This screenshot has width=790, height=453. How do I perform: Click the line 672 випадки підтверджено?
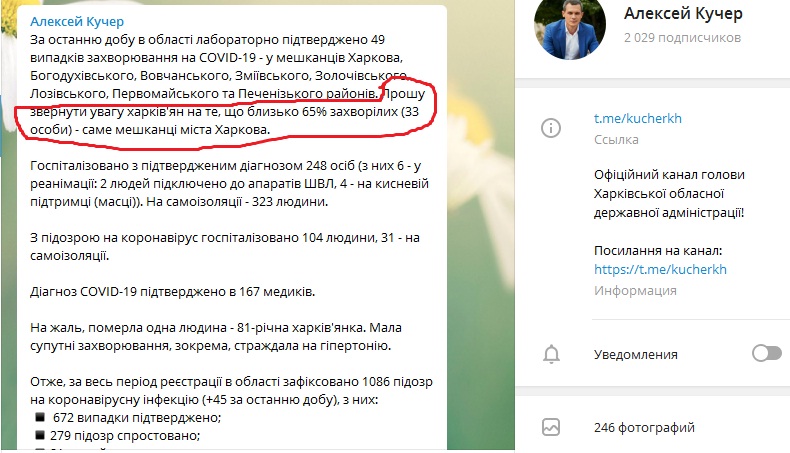[137, 417]
